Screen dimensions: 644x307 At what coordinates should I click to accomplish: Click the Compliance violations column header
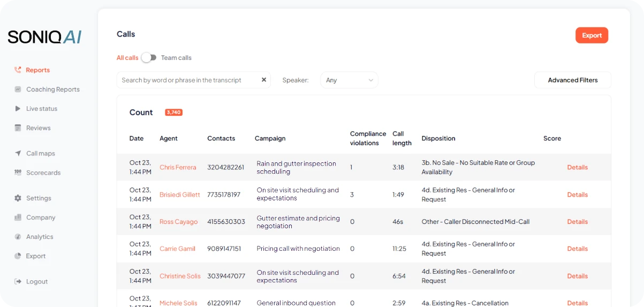[368, 138]
